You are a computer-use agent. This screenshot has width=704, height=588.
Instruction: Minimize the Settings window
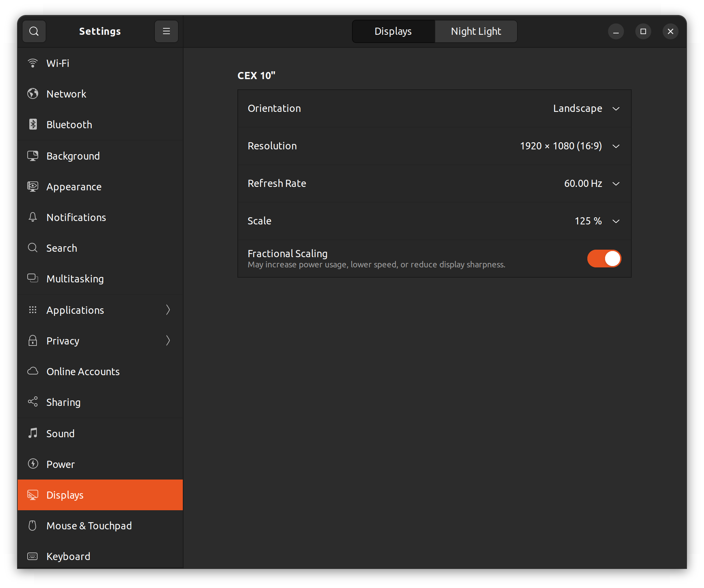pos(616,31)
